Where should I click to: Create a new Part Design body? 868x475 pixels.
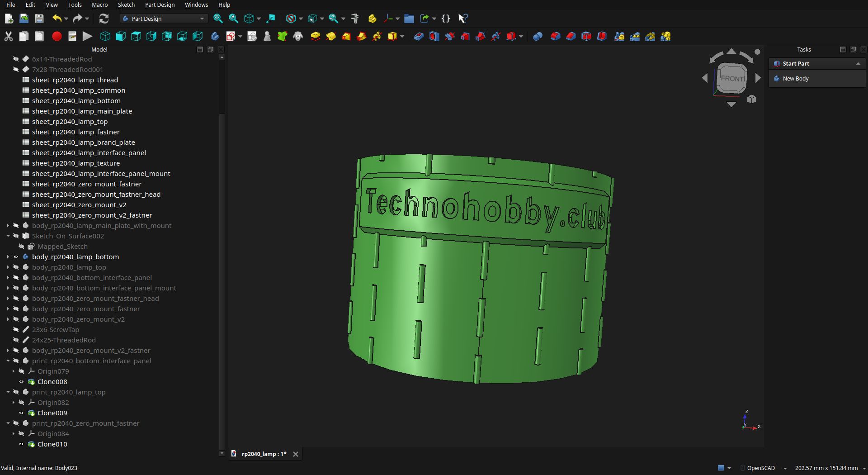click(215, 37)
